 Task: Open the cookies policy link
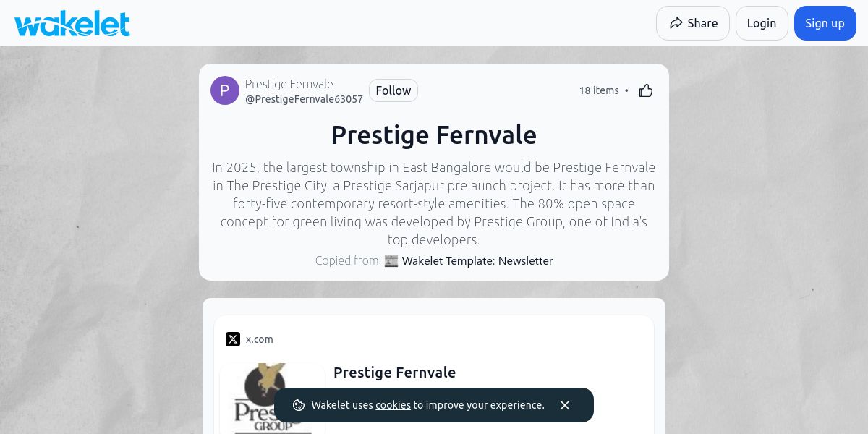tap(393, 405)
